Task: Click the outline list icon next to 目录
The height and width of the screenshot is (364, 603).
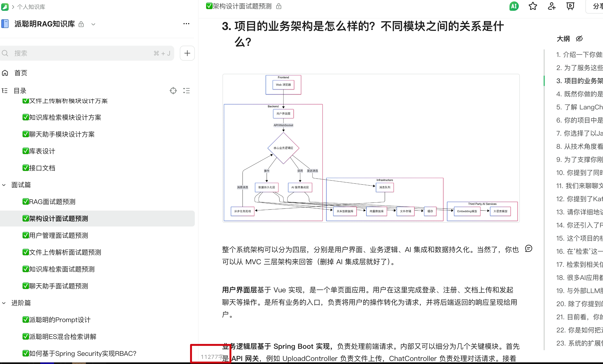Action: pos(186,90)
